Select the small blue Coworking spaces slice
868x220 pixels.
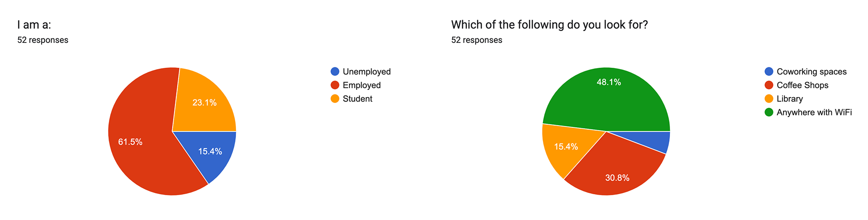point(656,140)
